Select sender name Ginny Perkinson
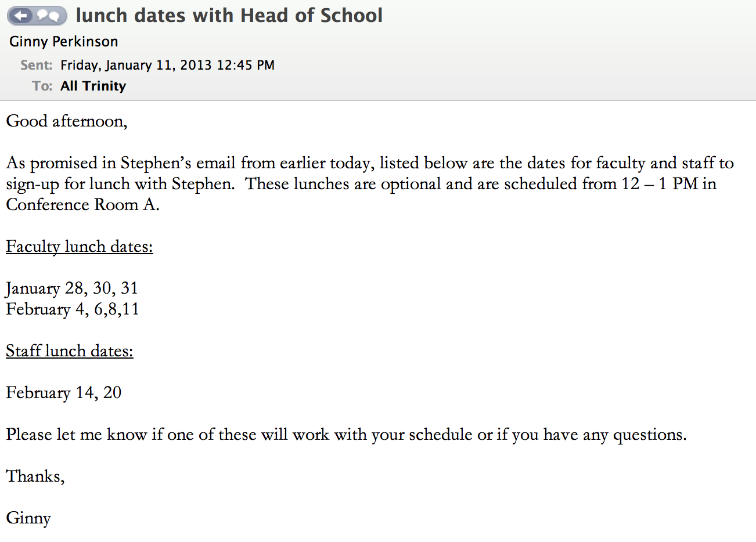 click(x=64, y=42)
